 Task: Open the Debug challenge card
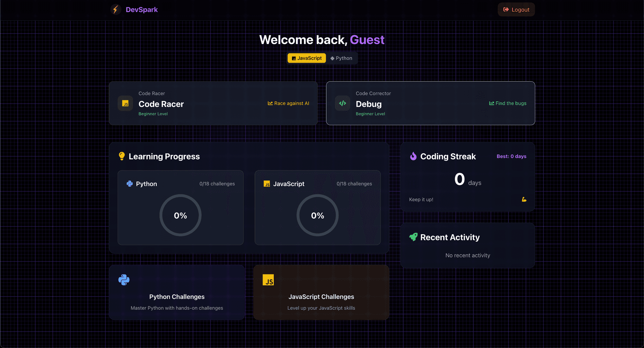pos(430,103)
